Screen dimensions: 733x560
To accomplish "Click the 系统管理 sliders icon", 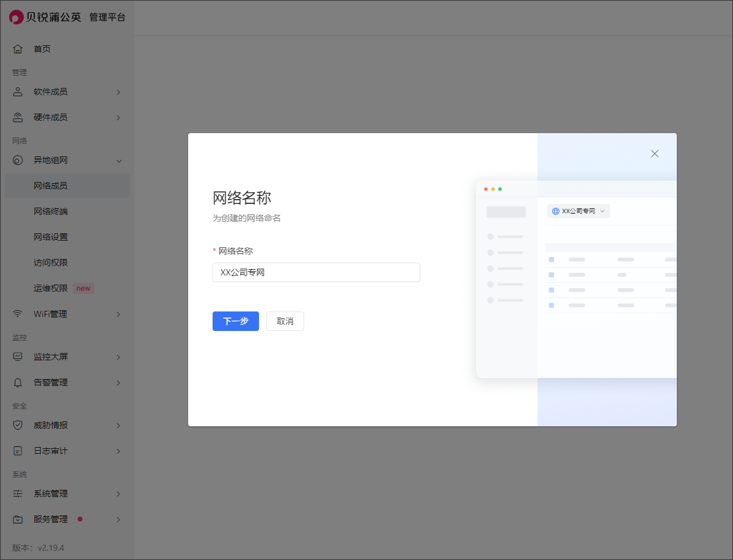I will [18, 493].
